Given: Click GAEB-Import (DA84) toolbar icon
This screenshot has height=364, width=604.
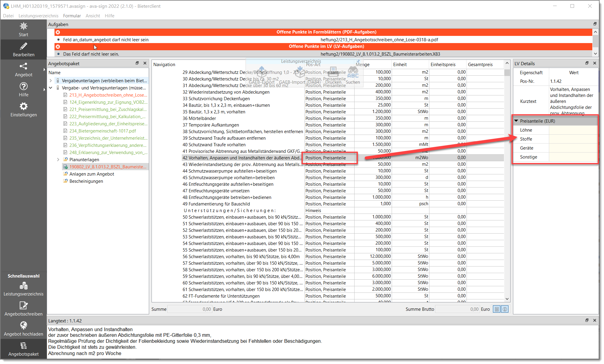Looking at the screenshot, I should click(x=300, y=72).
